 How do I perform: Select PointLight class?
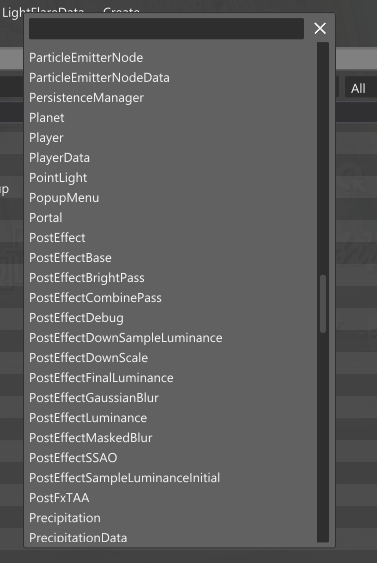(x=58, y=178)
